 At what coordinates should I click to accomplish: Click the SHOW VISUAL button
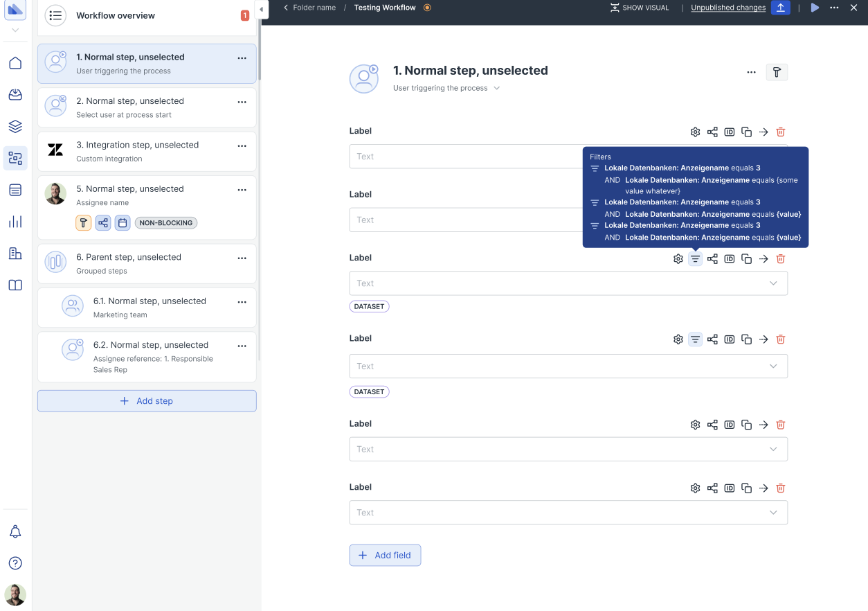(x=640, y=8)
